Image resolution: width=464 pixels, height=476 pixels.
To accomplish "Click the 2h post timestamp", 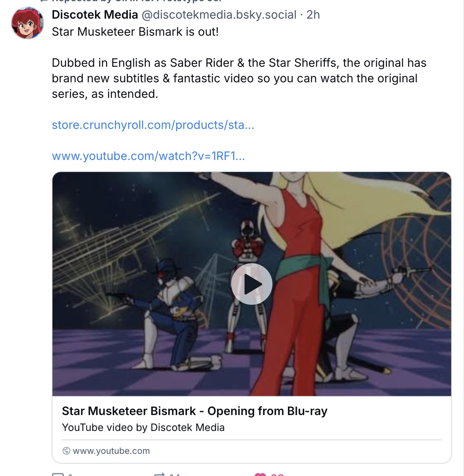I will coord(313,15).
